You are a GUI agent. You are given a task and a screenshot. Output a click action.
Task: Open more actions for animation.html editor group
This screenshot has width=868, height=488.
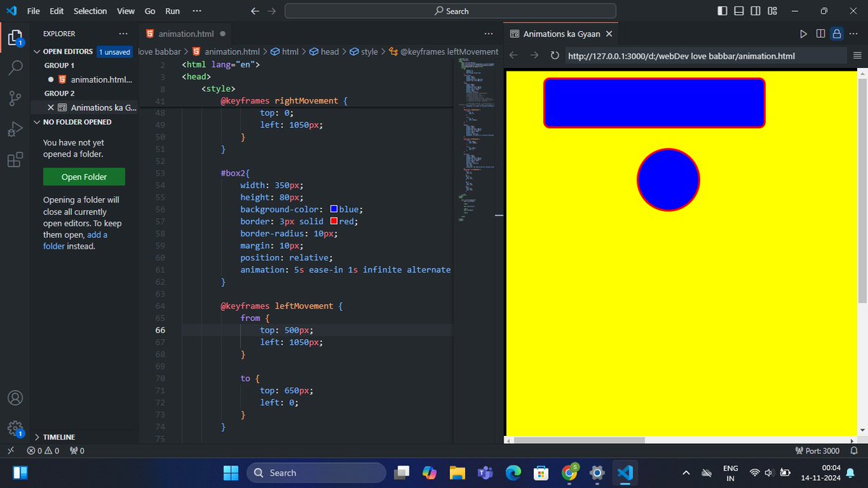pyautogui.click(x=488, y=33)
